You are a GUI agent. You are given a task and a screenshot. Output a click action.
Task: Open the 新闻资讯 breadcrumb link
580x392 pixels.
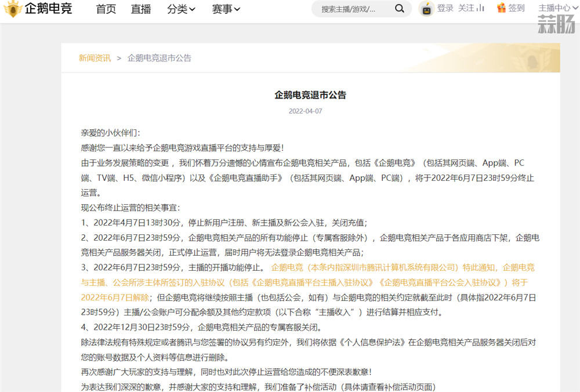point(95,58)
